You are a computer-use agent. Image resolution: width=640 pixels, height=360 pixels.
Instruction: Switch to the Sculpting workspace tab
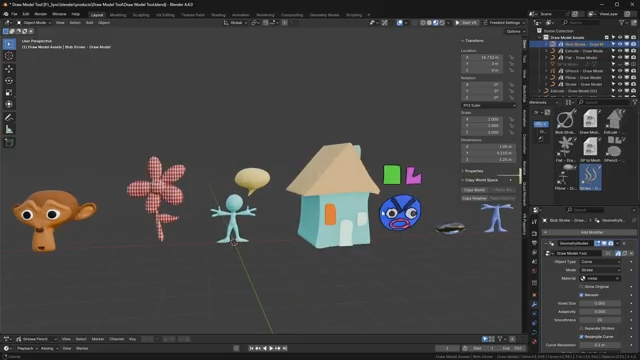[141, 15]
